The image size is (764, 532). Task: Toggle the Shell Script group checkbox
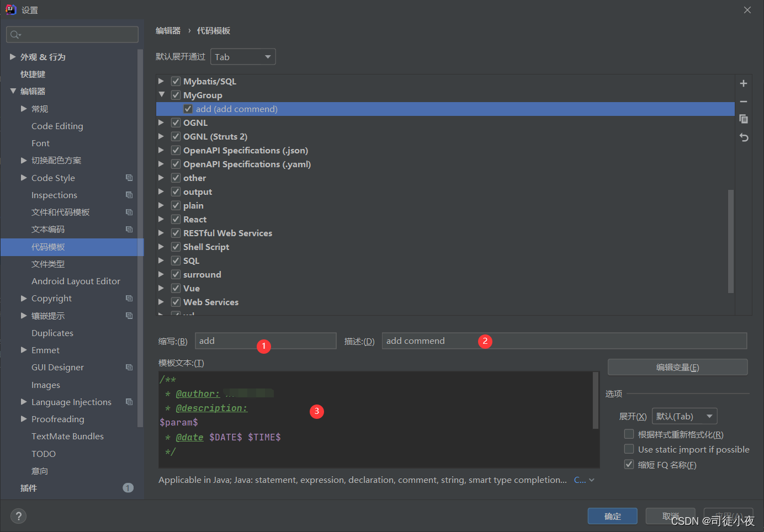176,247
